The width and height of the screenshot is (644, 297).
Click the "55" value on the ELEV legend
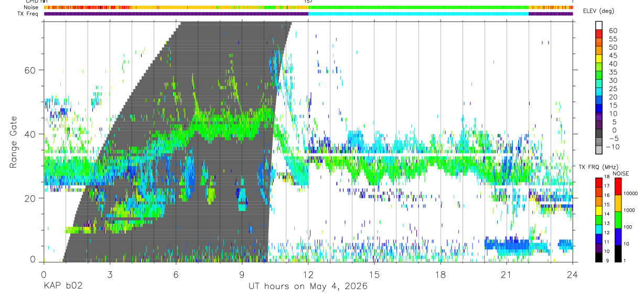613,39
